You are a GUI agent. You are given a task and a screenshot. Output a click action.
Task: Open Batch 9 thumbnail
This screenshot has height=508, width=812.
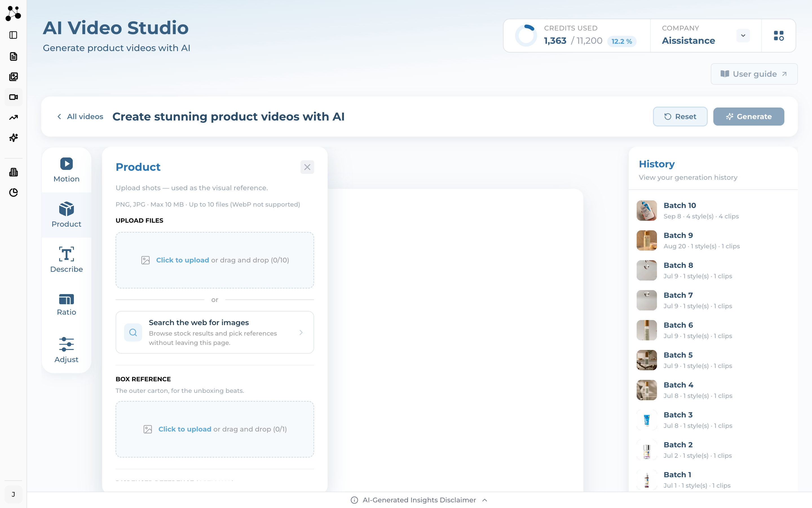[x=646, y=240]
